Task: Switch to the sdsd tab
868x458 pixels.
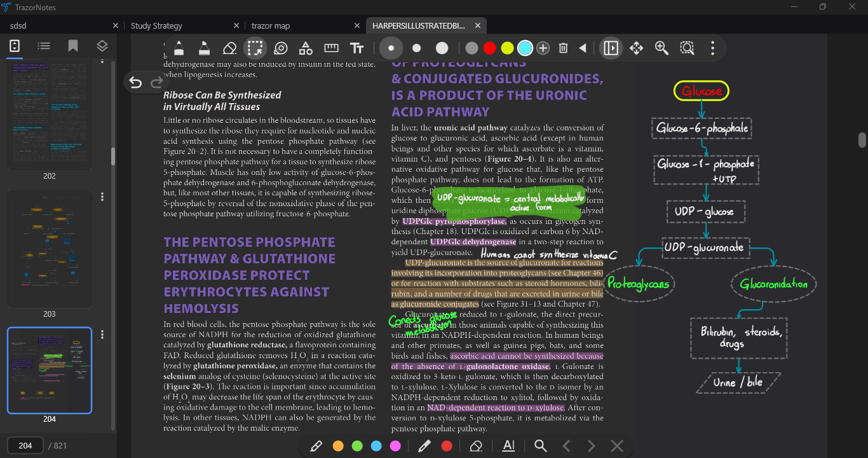Action: tap(61, 25)
